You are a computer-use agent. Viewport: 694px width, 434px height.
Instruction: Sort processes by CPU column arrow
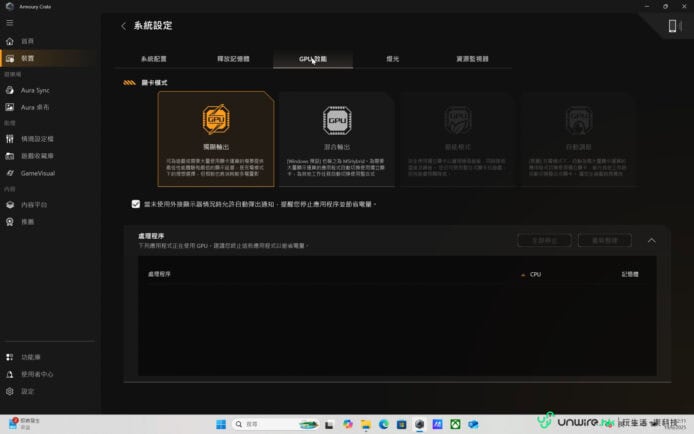[x=522, y=273]
